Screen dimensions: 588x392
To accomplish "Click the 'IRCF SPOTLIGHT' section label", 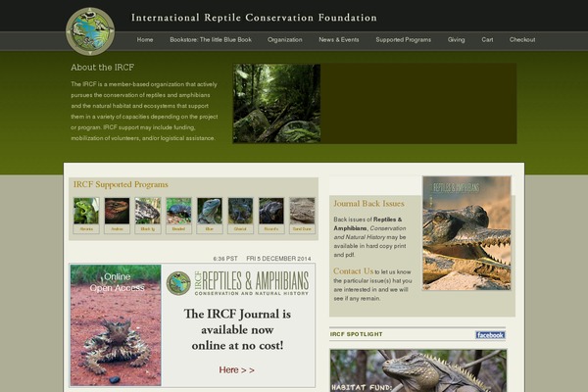I will (x=357, y=334).
